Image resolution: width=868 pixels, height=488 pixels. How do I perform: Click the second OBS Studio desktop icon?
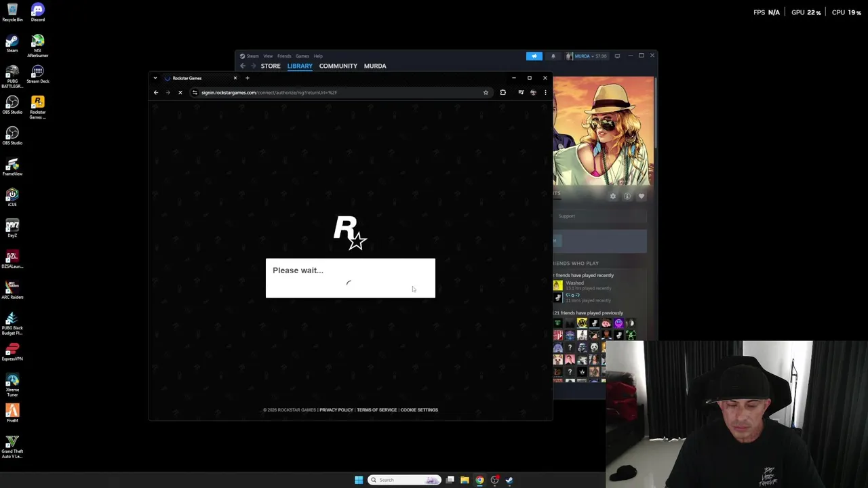[12, 136]
